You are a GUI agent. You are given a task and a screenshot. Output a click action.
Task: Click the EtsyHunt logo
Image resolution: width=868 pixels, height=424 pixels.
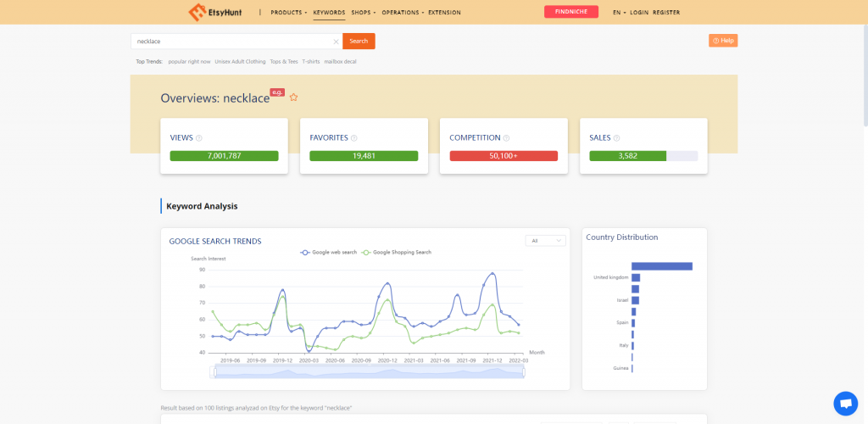point(213,13)
